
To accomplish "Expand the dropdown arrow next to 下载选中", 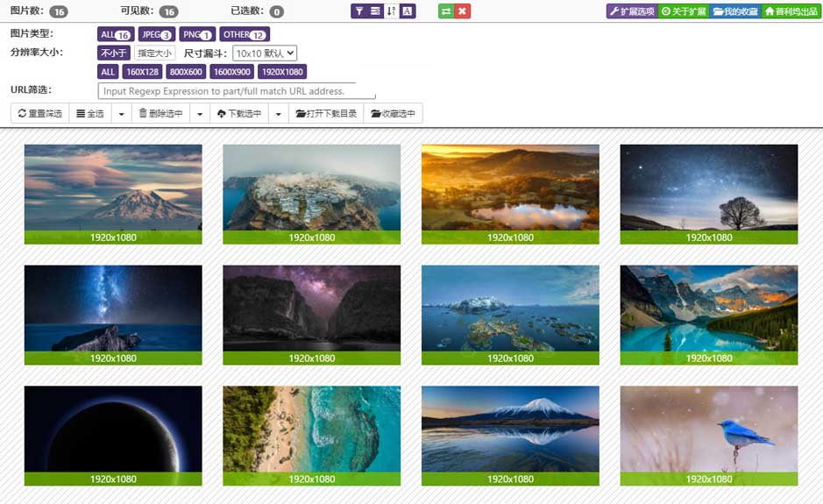I will click(x=279, y=113).
